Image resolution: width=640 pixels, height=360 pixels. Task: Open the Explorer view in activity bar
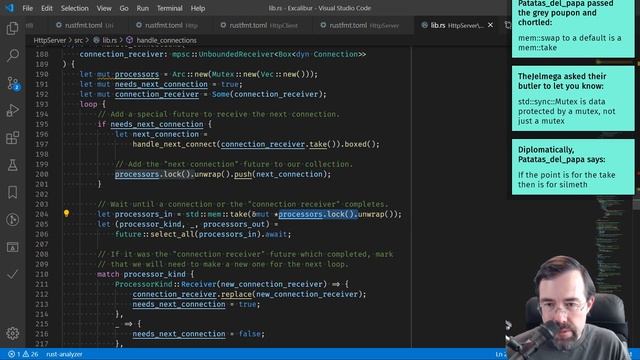pos(12,28)
